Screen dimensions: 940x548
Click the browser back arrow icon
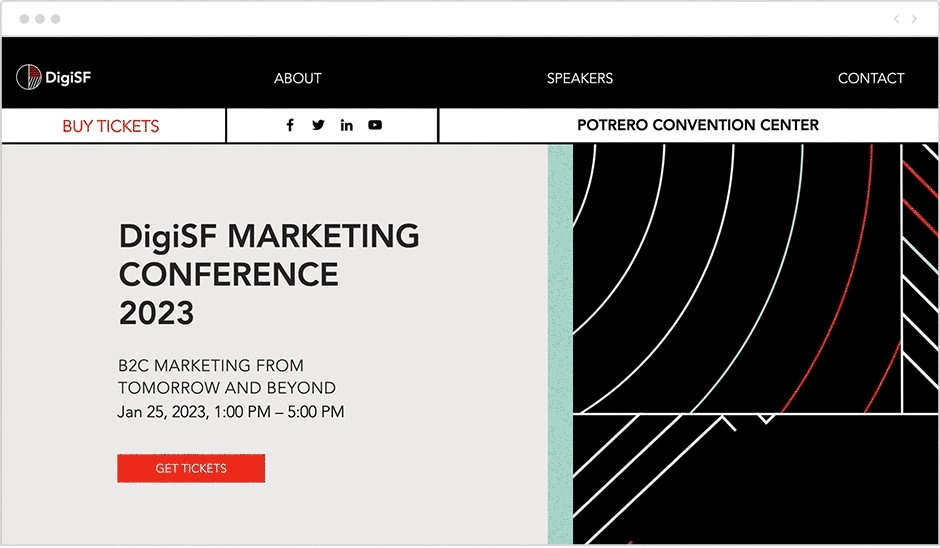click(x=896, y=19)
